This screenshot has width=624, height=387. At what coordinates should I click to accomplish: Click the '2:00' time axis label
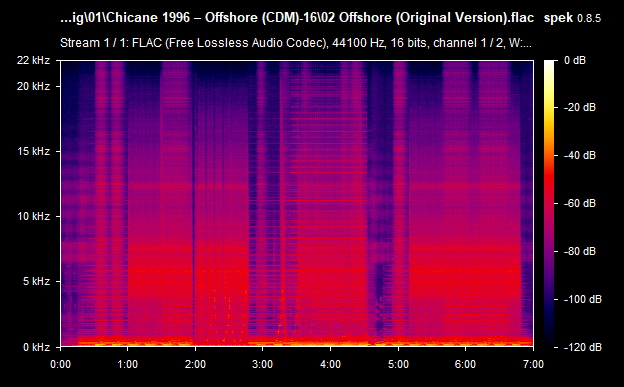coord(195,364)
